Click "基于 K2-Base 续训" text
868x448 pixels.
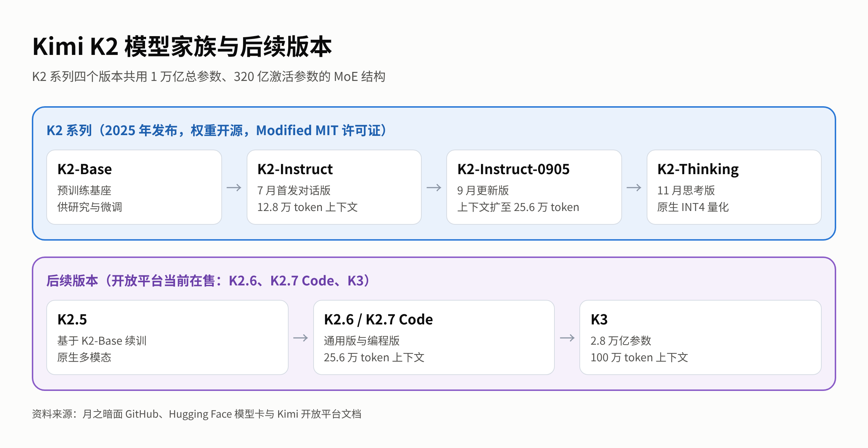tap(102, 341)
